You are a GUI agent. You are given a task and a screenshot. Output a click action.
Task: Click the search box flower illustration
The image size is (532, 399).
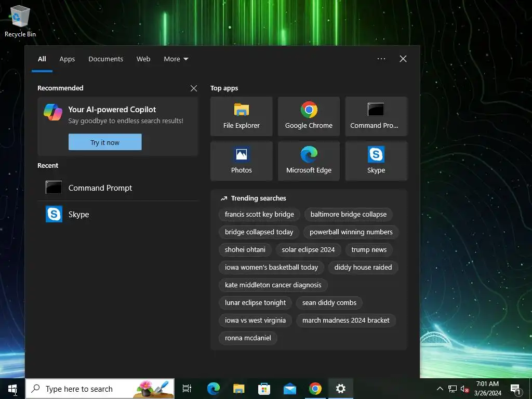click(153, 389)
